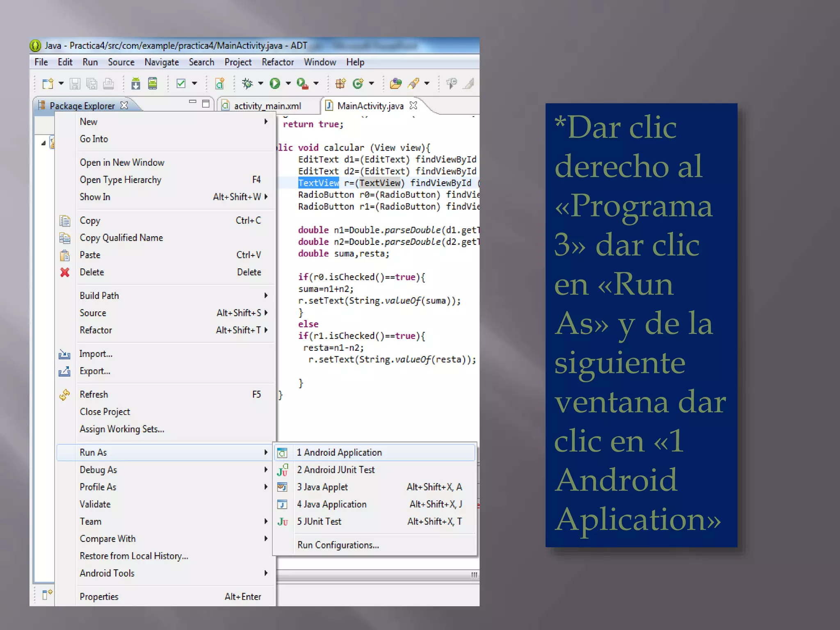
Task: Click the Save toolbar icon
Action: (x=75, y=84)
